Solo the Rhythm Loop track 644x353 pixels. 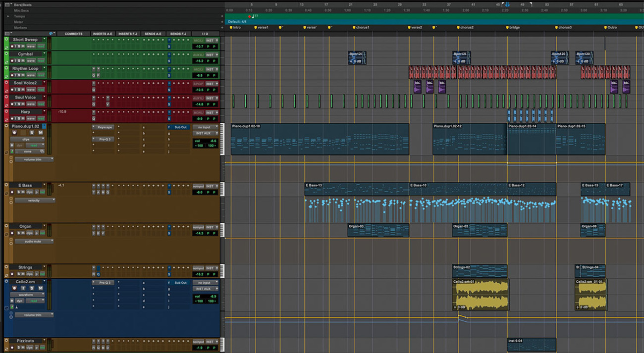[18, 75]
